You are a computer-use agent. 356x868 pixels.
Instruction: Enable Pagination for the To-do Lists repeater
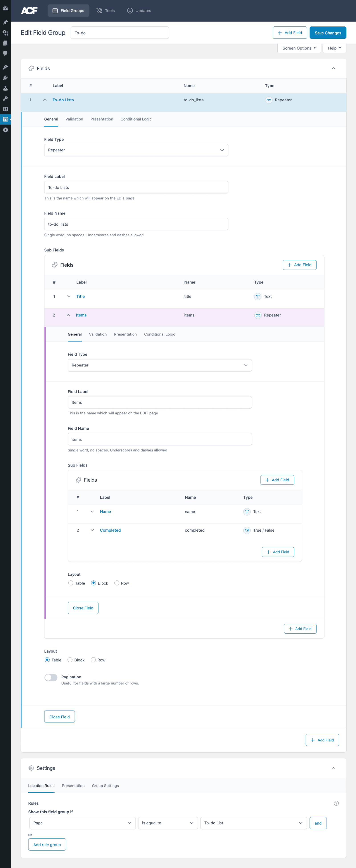coord(51,677)
